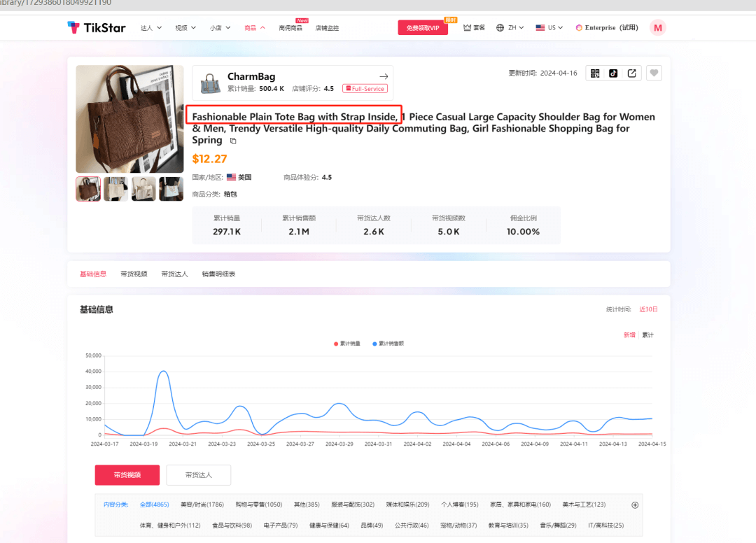This screenshot has height=543, width=756.
Task: Favorite the product with heart icon
Action: (654, 73)
